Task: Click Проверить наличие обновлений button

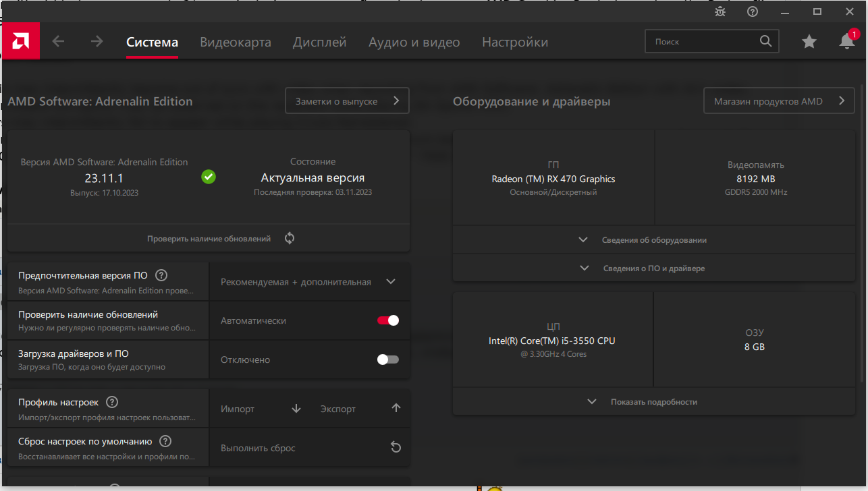Action: tap(209, 238)
